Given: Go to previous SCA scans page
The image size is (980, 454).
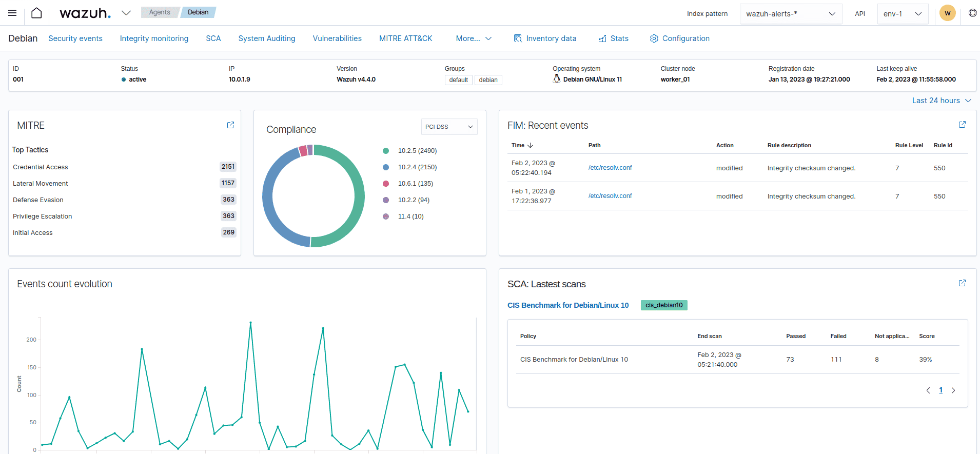Looking at the screenshot, I should click(x=928, y=390).
